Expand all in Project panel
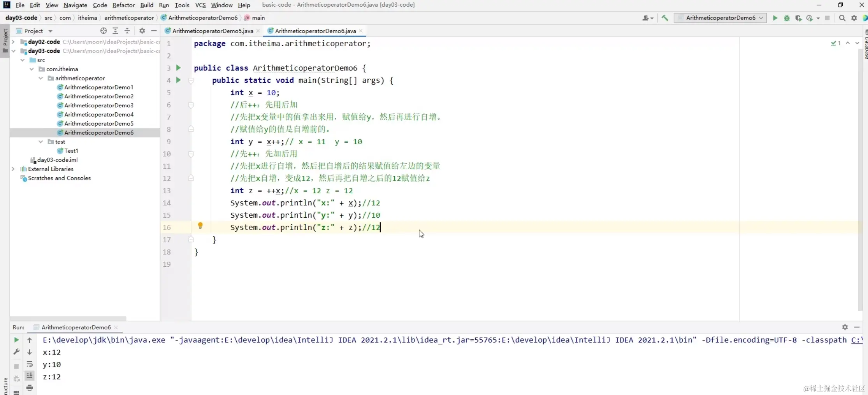 [115, 31]
